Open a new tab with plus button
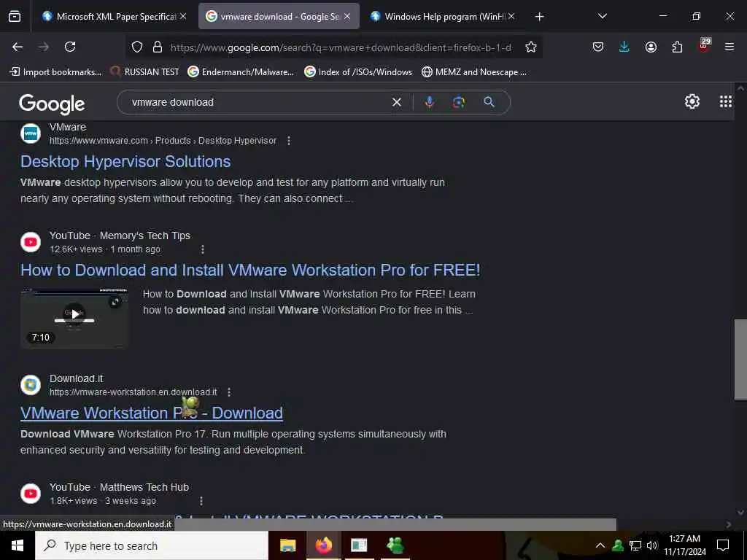 point(539,17)
